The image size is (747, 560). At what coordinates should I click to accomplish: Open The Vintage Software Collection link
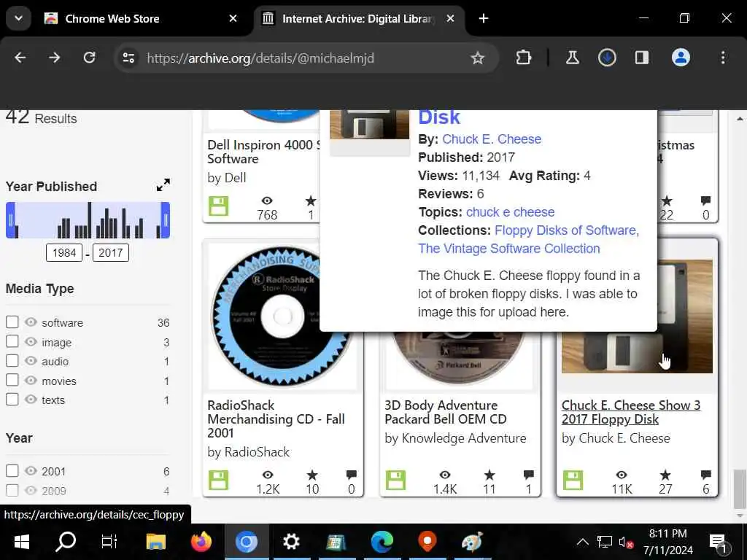(x=508, y=249)
